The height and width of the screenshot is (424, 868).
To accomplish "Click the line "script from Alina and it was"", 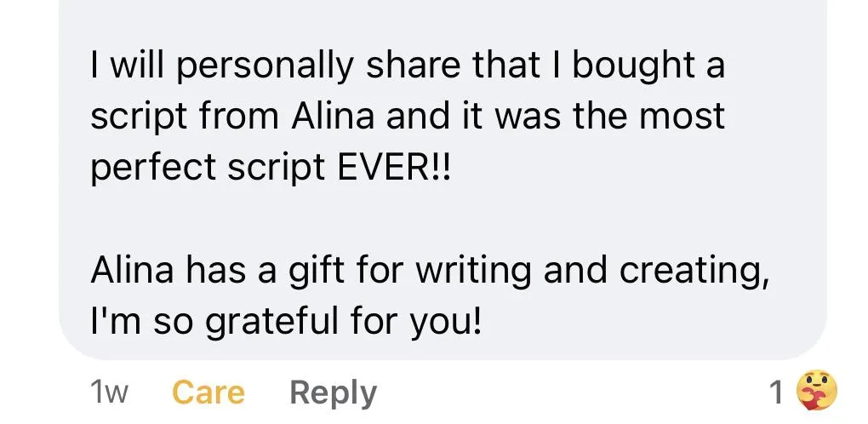I will (x=407, y=117).
